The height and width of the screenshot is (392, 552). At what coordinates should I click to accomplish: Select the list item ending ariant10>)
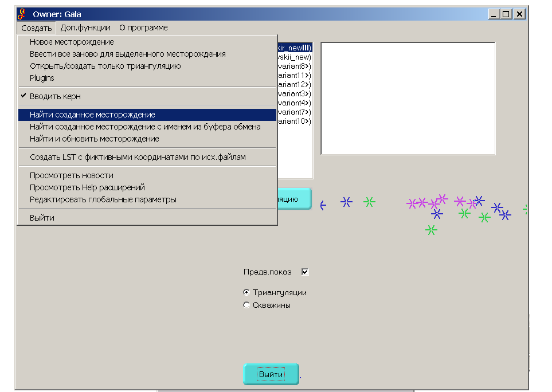pyautogui.click(x=295, y=121)
